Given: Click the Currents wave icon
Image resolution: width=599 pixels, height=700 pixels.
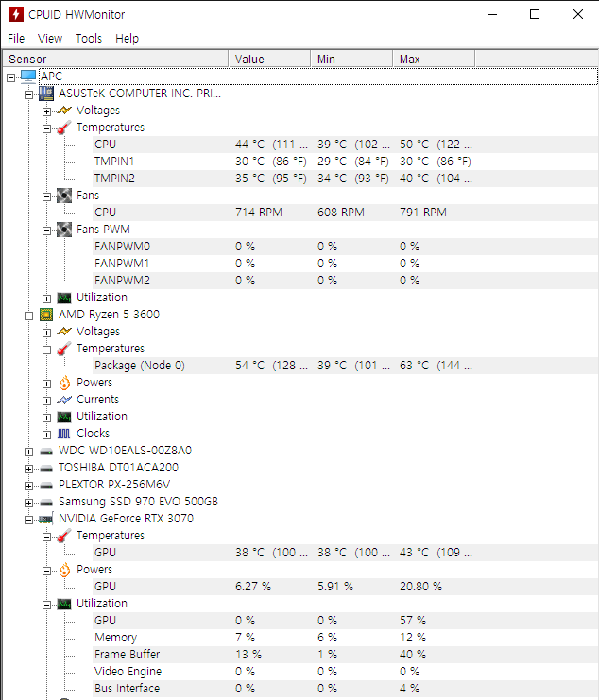Looking at the screenshot, I should click(x=64, y=400).
